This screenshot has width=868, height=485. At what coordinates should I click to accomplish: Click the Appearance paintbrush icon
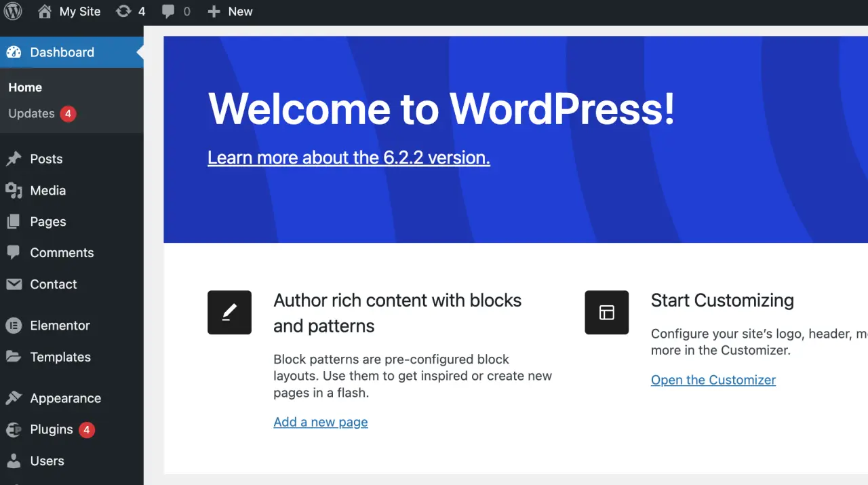click(x=15, y=397)
